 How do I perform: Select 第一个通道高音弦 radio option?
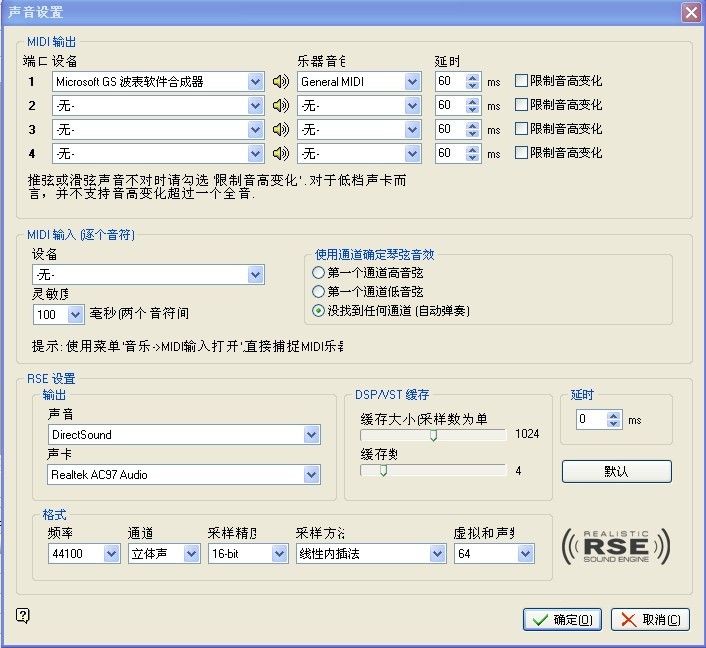319,273
